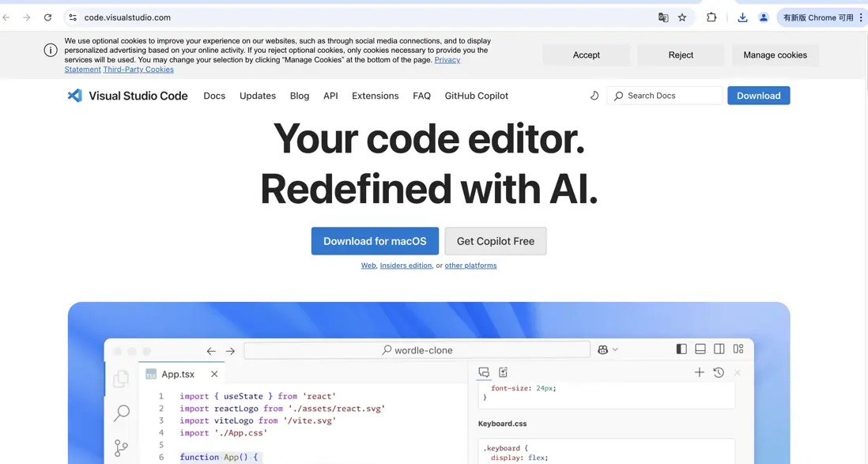This screenshot has height=464, width=868.
Task: Click the chat view icon in Copilot panel
Action: pos(484,372)
